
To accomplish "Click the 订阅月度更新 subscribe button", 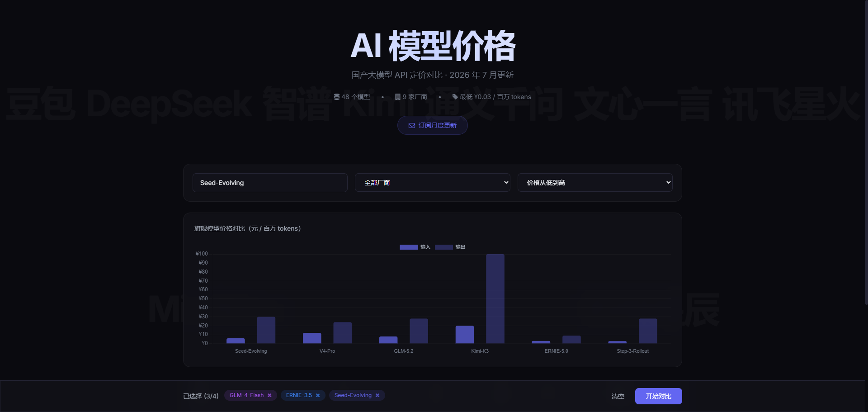I will [x=433, y=125].
